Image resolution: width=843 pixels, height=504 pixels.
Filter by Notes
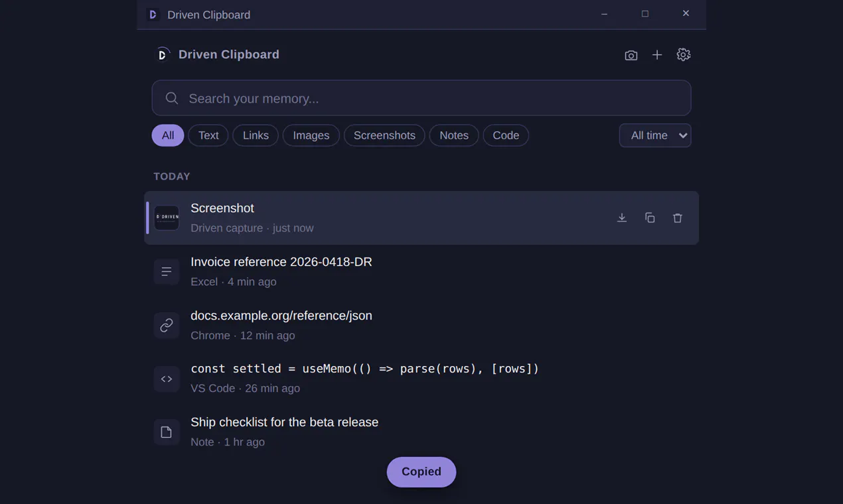pyautogui.click(x=454, y=135)
